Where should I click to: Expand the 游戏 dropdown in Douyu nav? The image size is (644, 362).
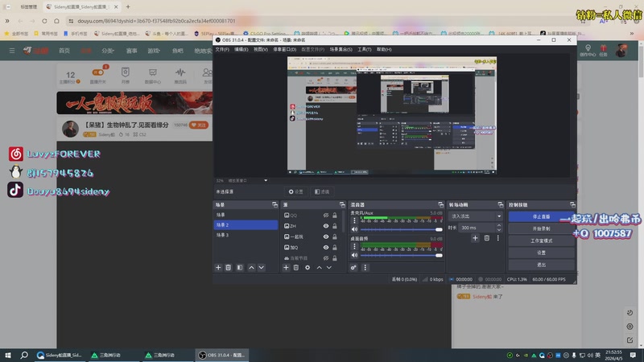[x=154, y=51]
